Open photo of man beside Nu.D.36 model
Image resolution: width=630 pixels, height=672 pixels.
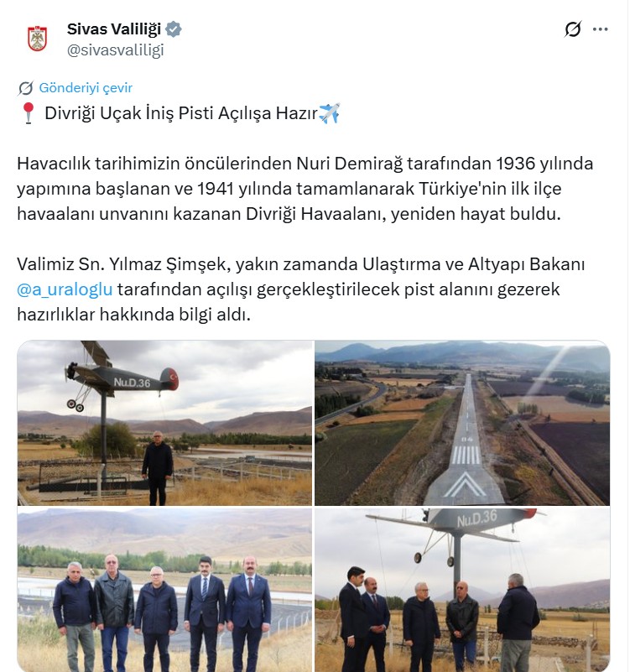click(165, 423)
